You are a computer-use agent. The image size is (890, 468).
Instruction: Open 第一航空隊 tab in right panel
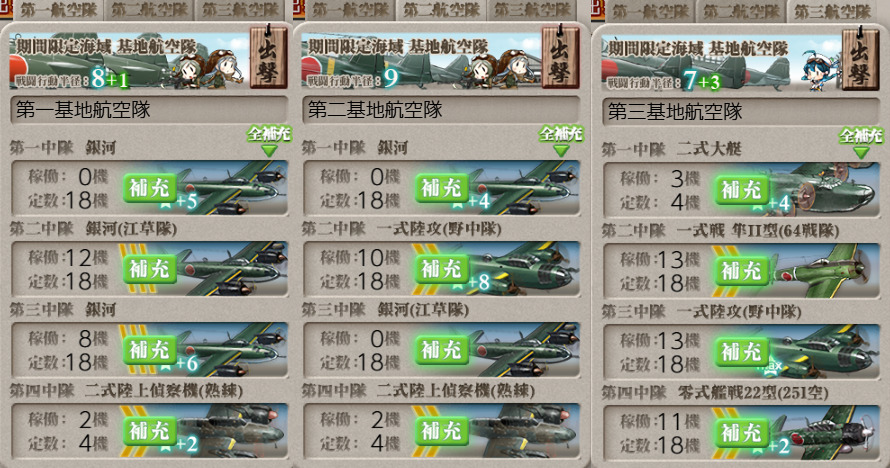click(650, 11)
